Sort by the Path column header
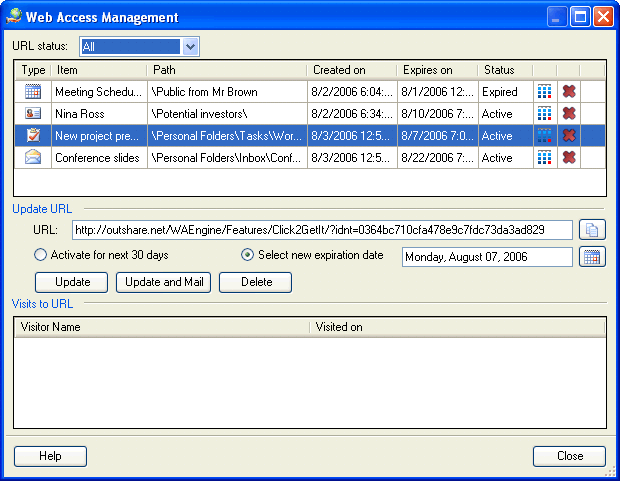The width and height of the screenshot is (620, 481). point(227,70)
